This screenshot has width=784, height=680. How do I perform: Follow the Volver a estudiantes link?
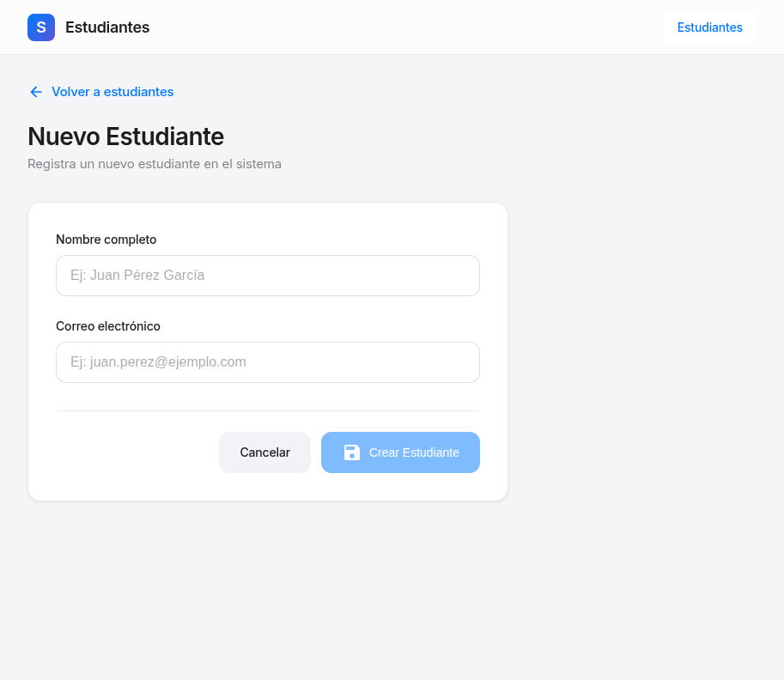(x=112, y=92)
